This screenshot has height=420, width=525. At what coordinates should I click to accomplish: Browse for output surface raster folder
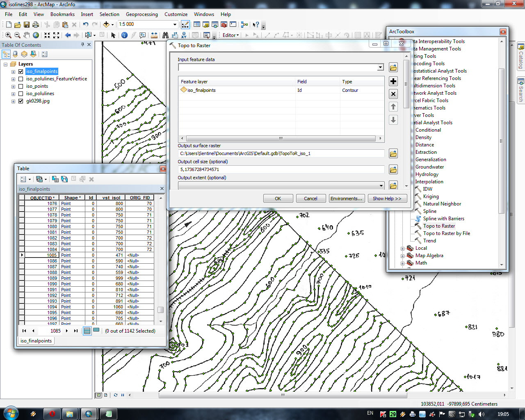coord(393,154)
